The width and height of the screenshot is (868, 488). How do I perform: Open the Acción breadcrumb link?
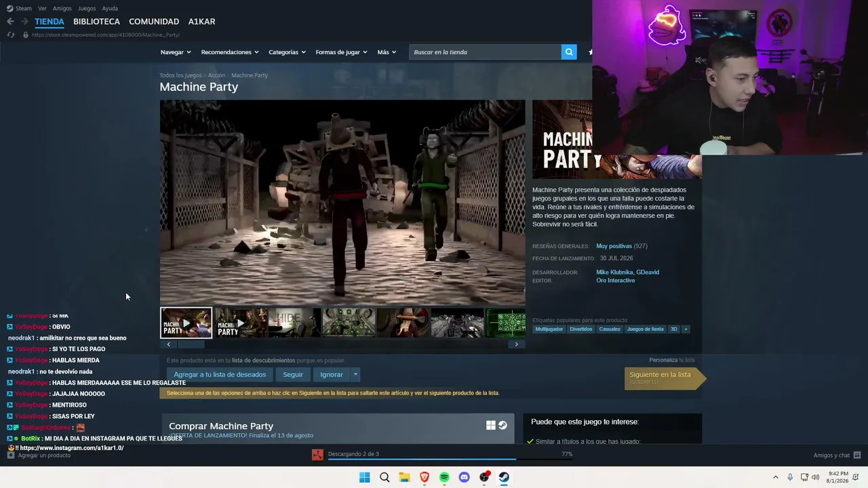[216, 75]
